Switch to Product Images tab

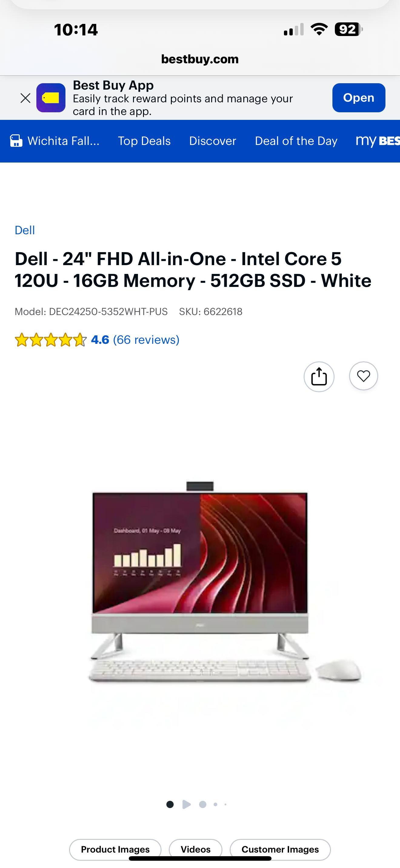point(115,850)
